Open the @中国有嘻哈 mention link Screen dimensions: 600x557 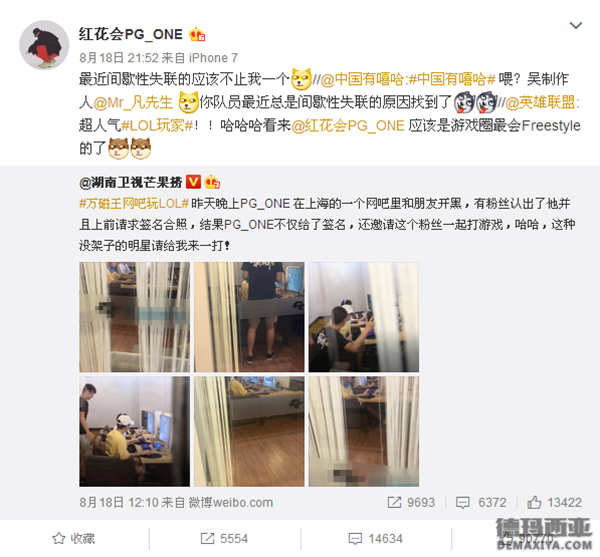pos(362,79)
